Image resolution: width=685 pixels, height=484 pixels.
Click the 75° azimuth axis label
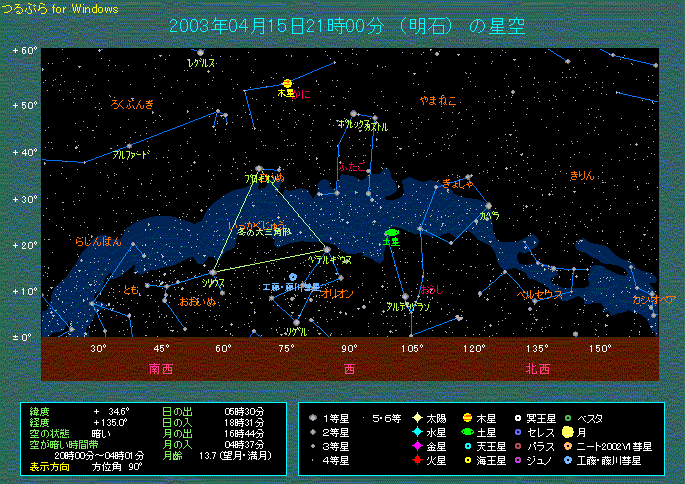pyautogui.click(x=286, y=348)
